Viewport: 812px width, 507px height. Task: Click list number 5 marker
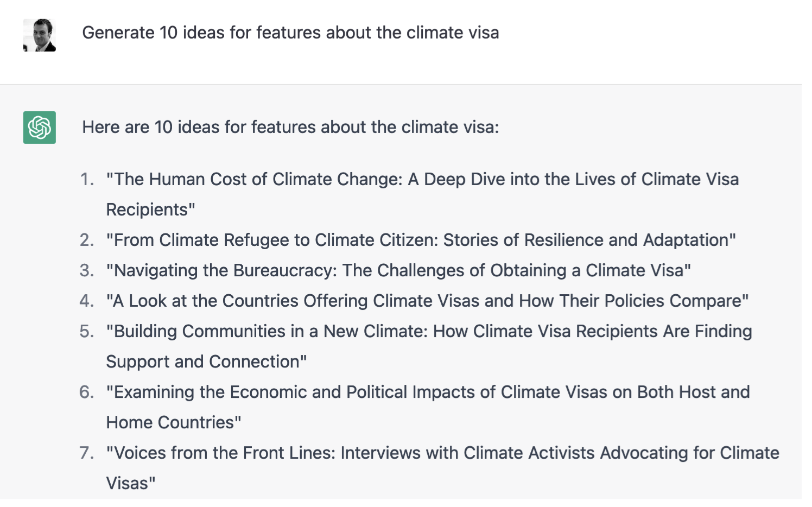tap(87, 331)
